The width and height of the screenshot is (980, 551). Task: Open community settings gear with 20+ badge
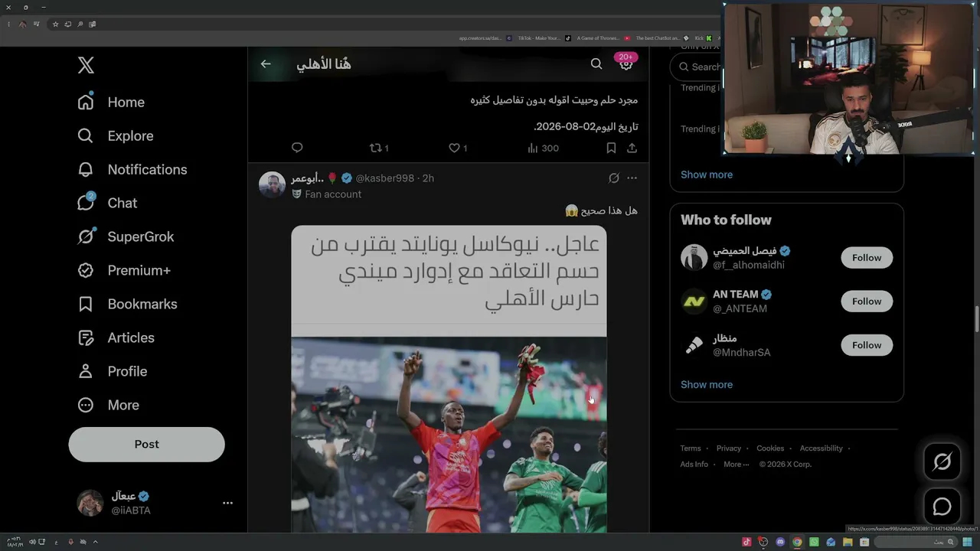click(x=626, y=64)
